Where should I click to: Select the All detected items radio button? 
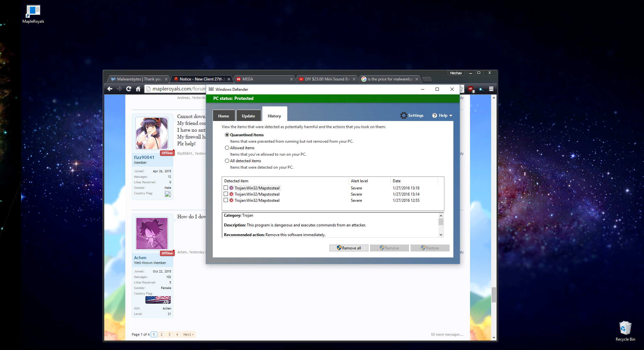(x=227, y=161)
